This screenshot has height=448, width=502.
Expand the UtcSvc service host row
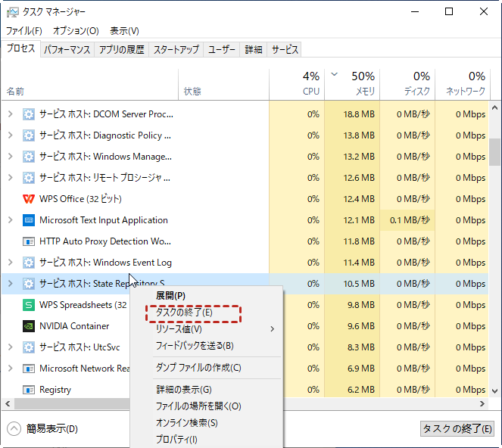[x=11, y=347]
